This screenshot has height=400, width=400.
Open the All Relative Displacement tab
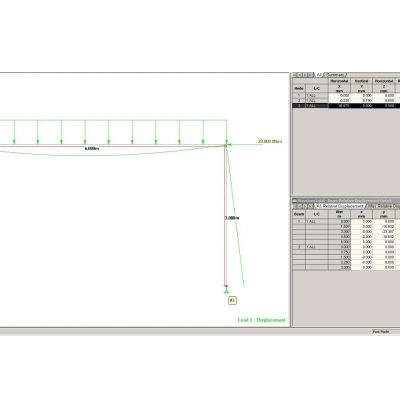pos(340,206)
